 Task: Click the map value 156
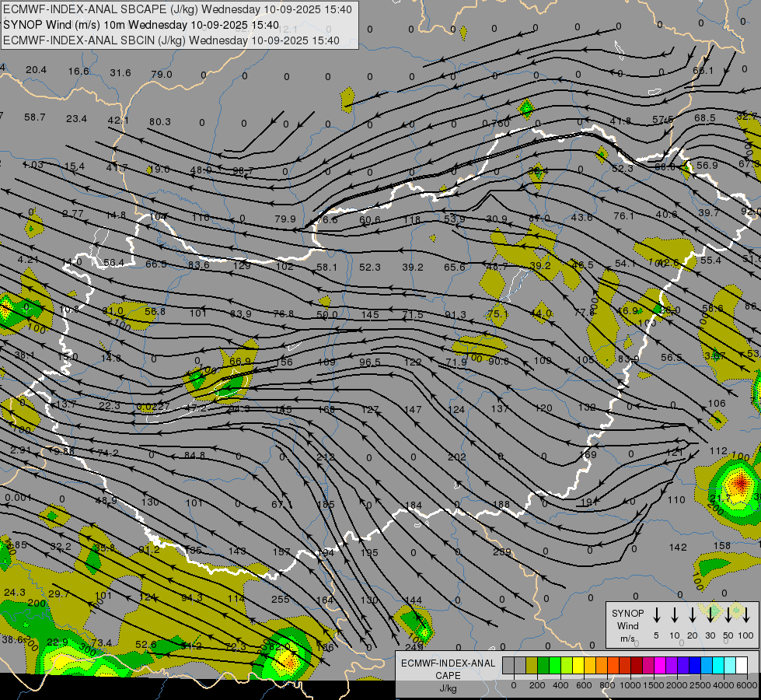pyautogui.click(x=284, y=362)
